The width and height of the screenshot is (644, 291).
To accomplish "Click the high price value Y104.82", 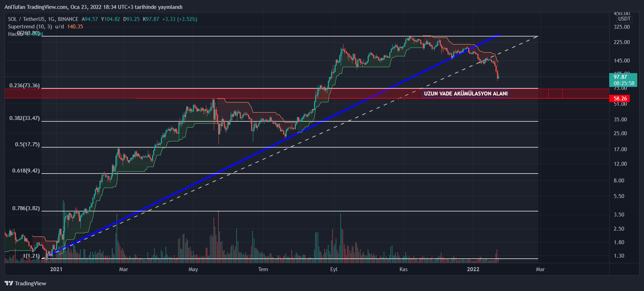I will pyautogui.click(x=110, y=19).
